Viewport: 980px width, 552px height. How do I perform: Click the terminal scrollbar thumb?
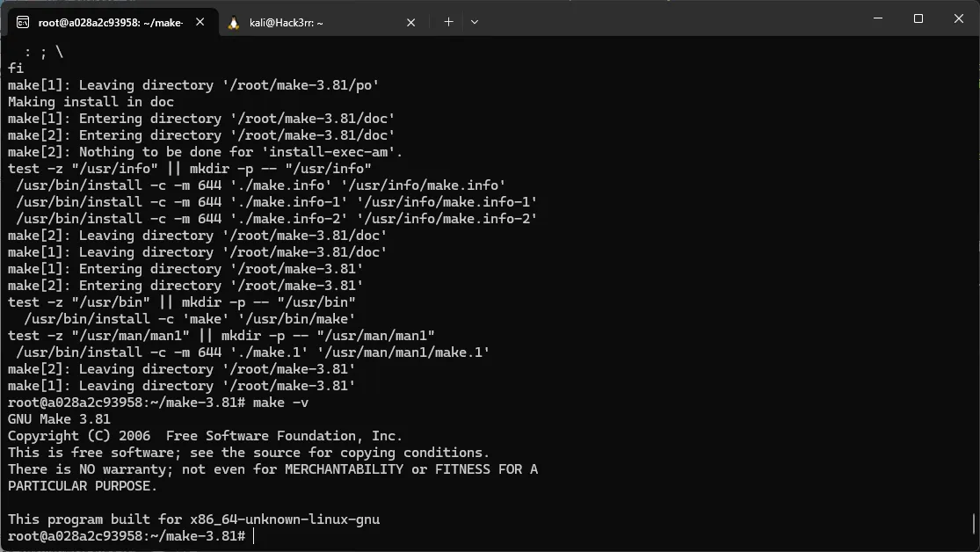(974, 523)
